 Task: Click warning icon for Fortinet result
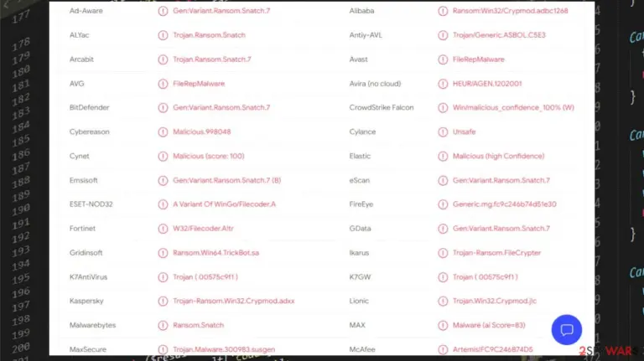point(163,229)
